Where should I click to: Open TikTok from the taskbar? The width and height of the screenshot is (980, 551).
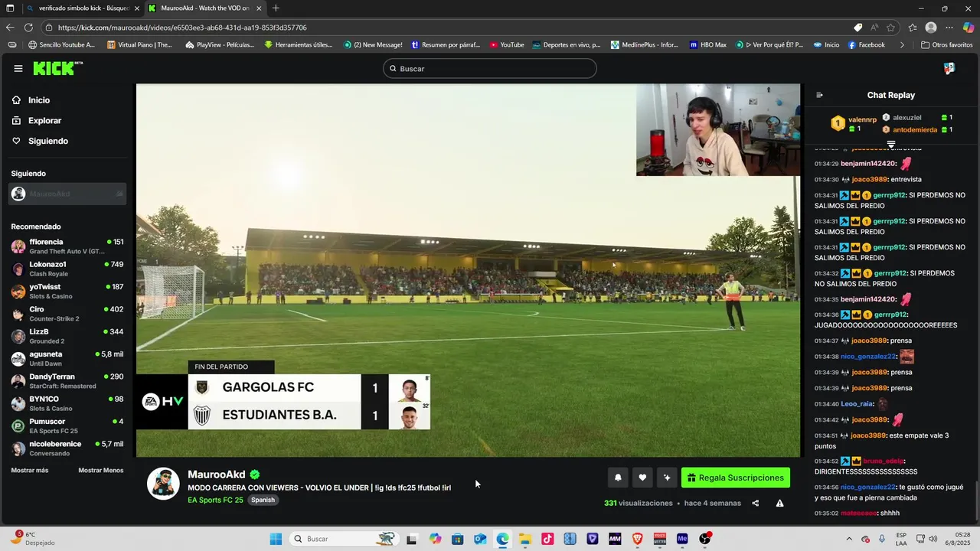tap(547, 539)
